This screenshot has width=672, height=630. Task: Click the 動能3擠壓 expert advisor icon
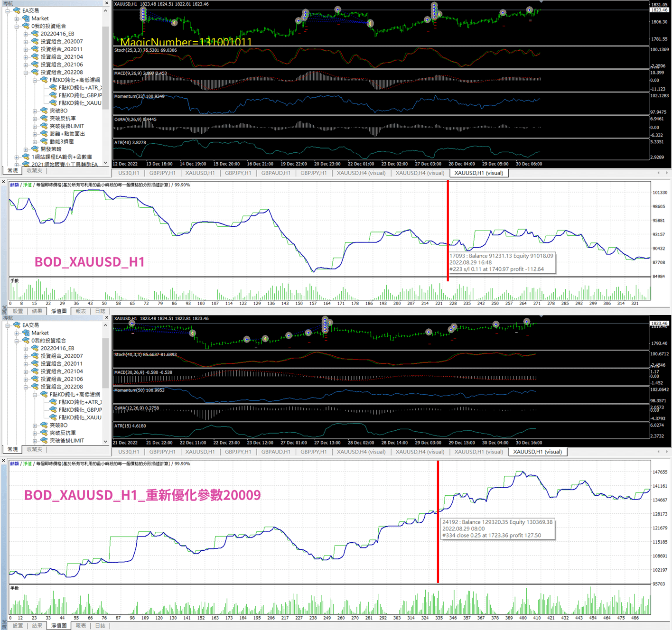pyautogui.click(x=44, y=141)
